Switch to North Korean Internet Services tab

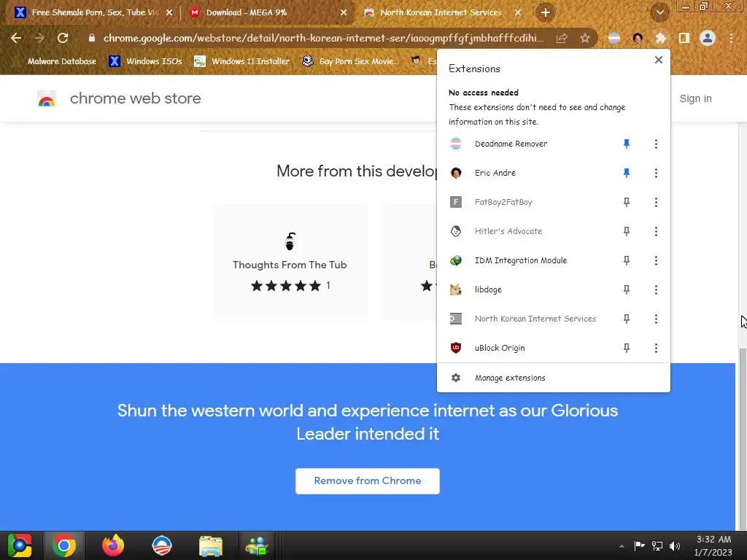[x=442, y=12]
